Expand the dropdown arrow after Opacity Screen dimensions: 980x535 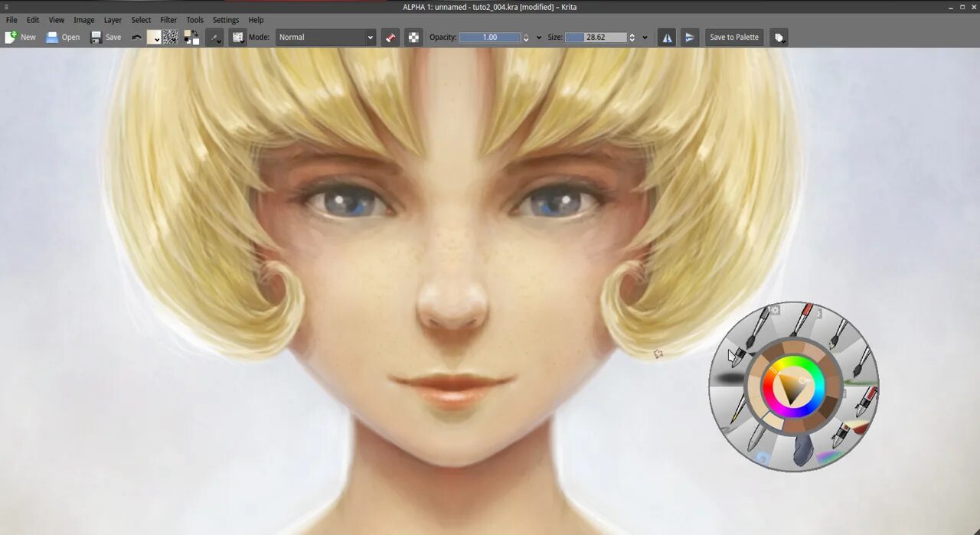pyautogui.click(x=538, y=37)
